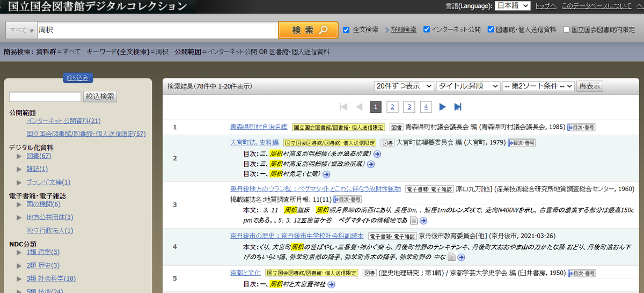Click 目次・巻号 icon for 地質調査所月報
Viewport: 644px width, 293px height.
(x=347, y=199)
